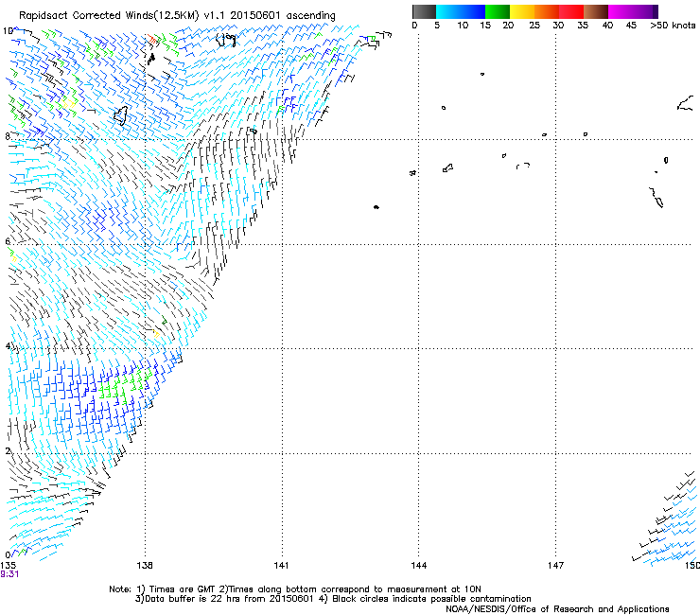Click the red 30-35 knots color segment

tap(571, 11)
